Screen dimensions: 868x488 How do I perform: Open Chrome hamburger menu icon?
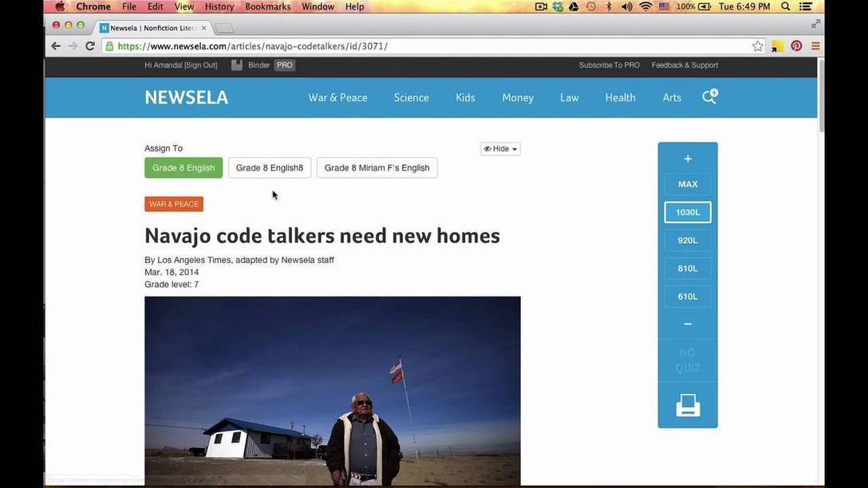(815, 46)
